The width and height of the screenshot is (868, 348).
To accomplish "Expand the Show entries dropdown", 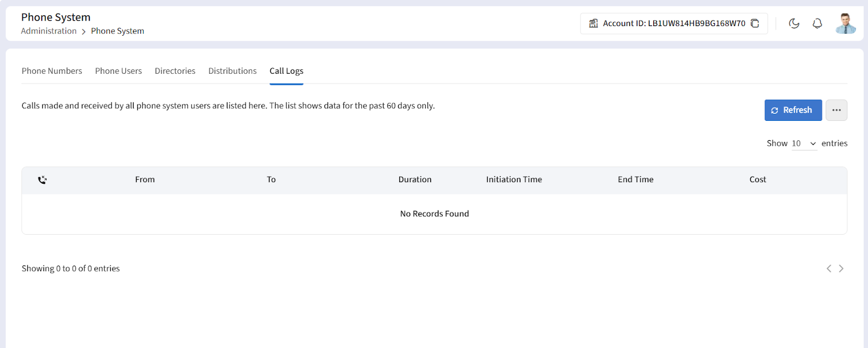I will (803, 144).
